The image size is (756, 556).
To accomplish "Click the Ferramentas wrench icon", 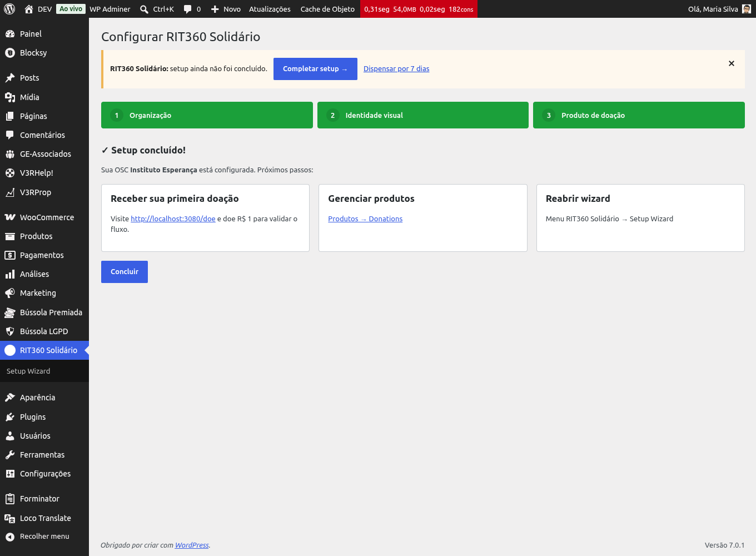I will pyautogui.click(x=10, y=455).
